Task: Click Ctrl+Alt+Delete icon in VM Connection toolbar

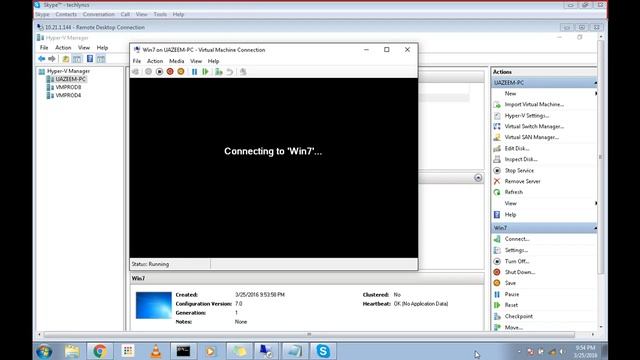Action: coord(136,72)
